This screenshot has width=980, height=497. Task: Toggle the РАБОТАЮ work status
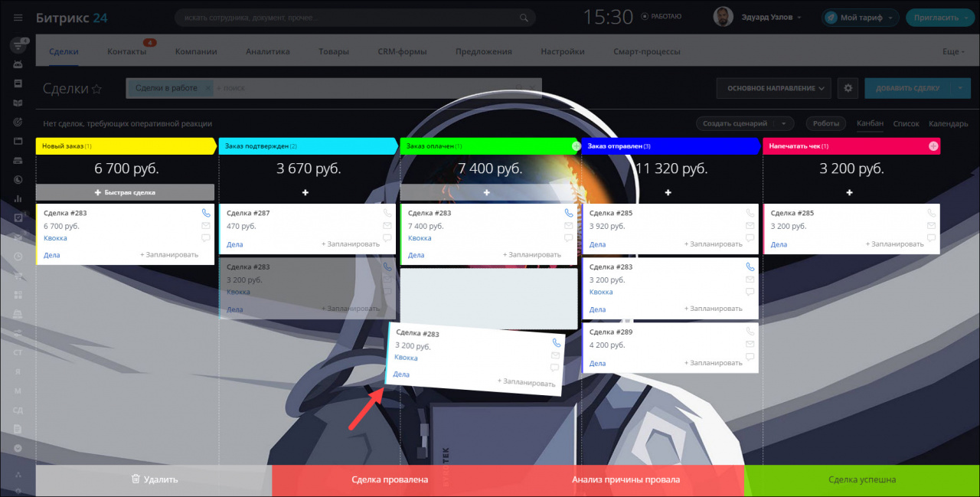tap(661, 16)
